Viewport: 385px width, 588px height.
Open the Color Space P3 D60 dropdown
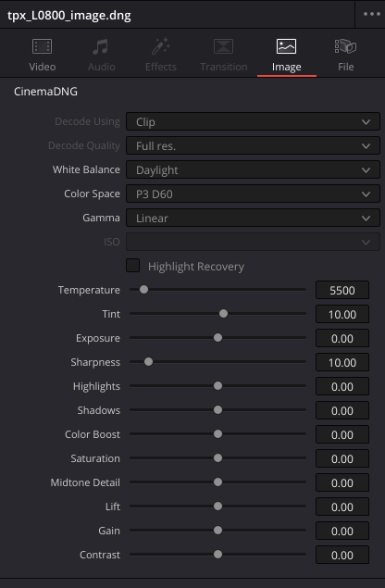[253, 194]
